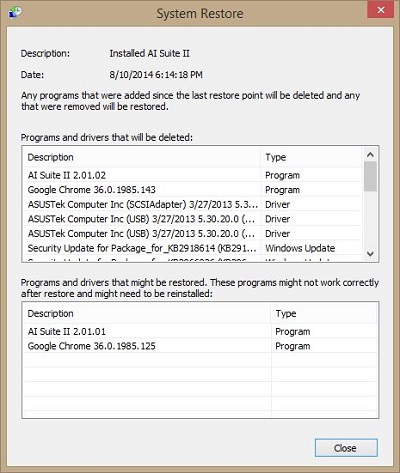Click the deleted programs scrollbar thumb
Image resolution: width=400 pixels, height=473 pixels.
370,176
